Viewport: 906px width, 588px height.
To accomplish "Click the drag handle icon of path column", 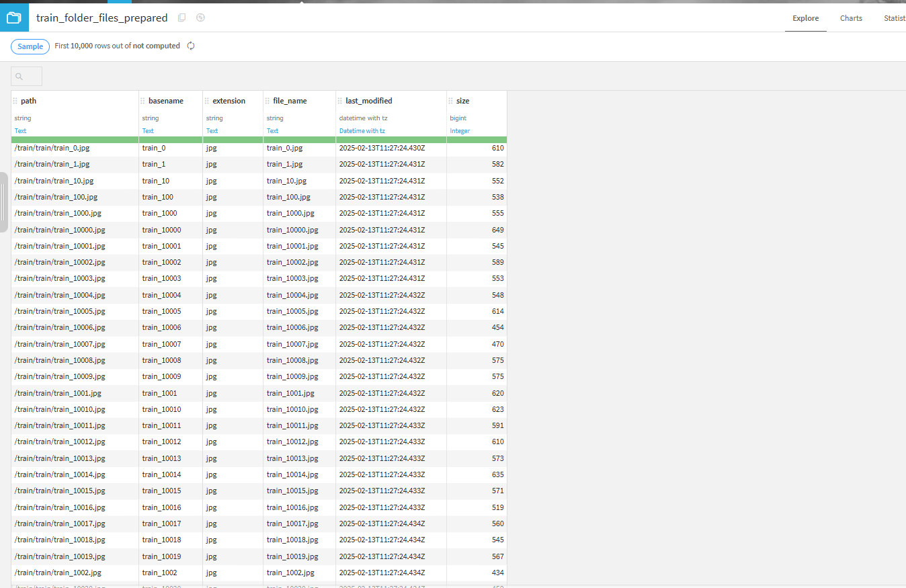I will pos(15,101).
